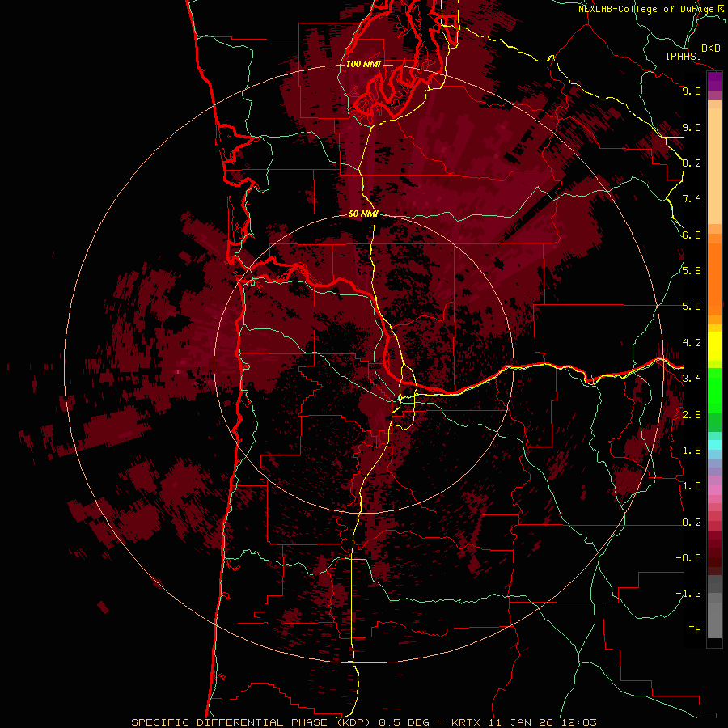This screenshot has width=728, height=728.
Task: Click the 11 JAN 26 date text
Action: coord(522,722)
